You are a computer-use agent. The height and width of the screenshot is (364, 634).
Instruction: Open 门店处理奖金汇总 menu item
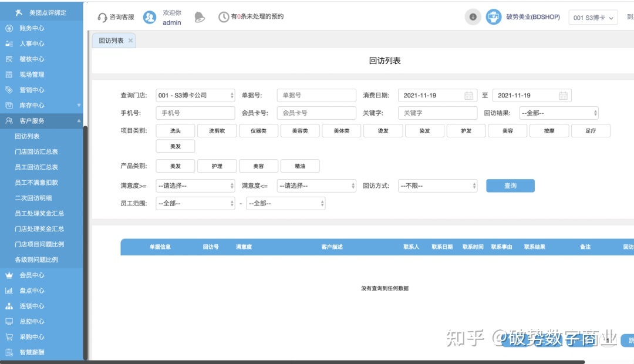[39, 229]
